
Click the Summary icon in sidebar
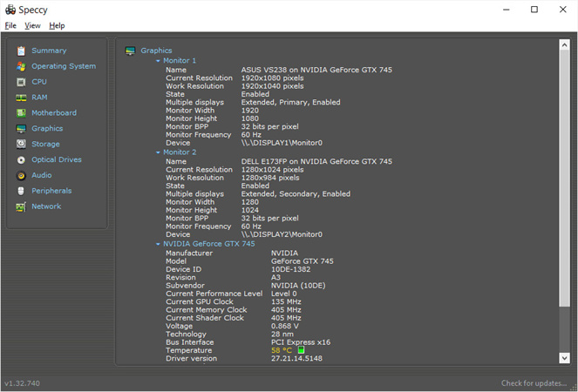pos(21,51)
